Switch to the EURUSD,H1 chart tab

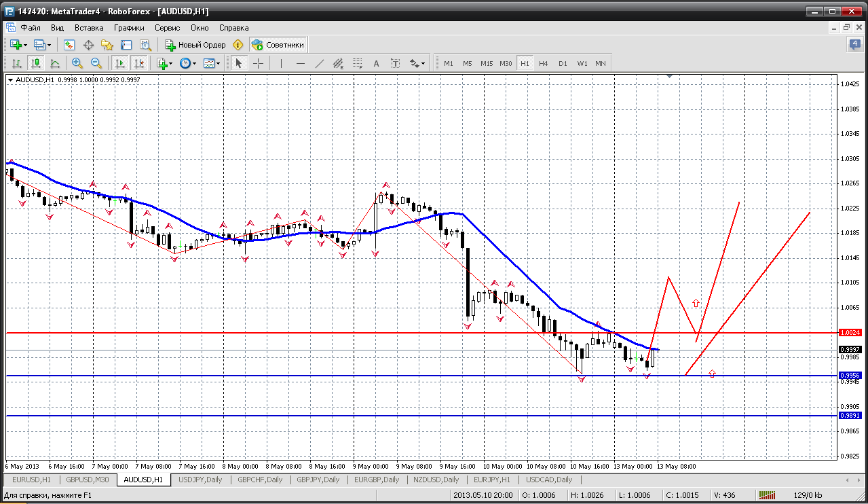[31, 480]
